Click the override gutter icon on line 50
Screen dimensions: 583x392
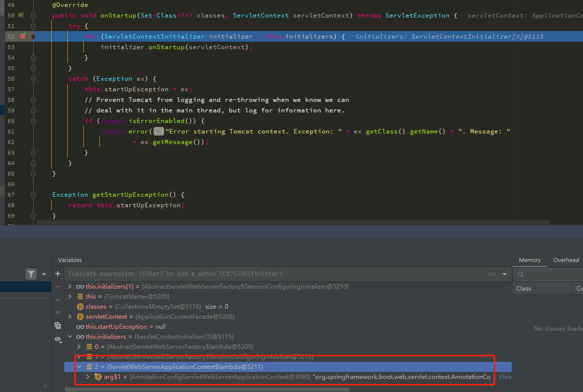[21, 15]
